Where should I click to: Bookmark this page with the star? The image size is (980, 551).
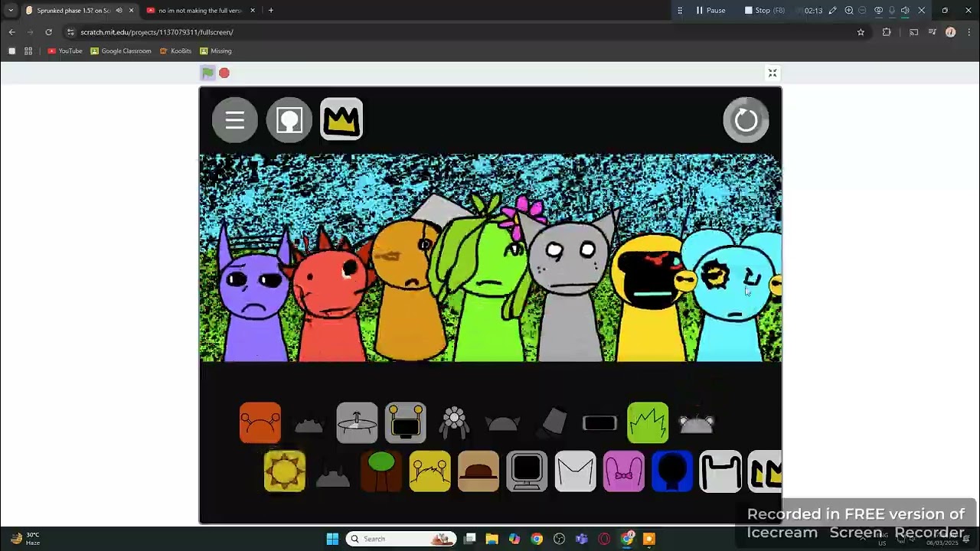[x=861, y=32]
